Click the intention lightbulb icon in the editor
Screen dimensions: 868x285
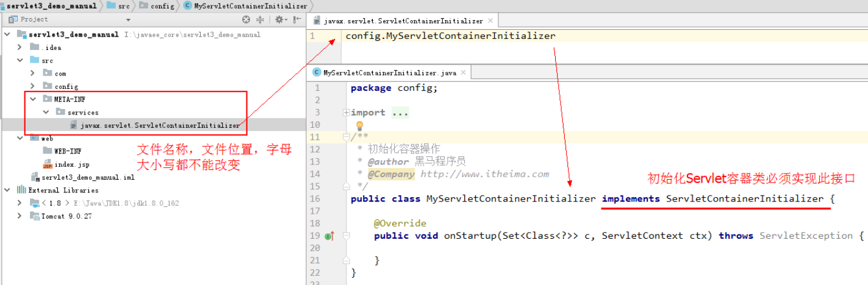[359, 125]
